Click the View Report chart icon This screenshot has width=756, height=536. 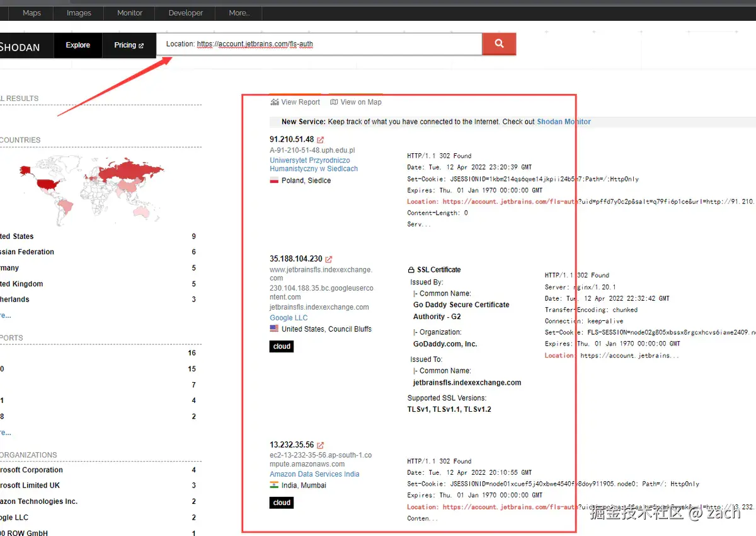(274, 102)
